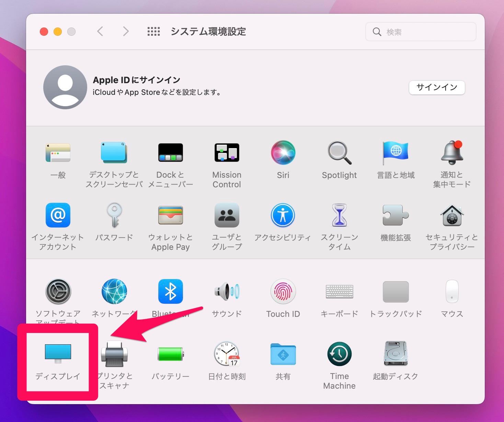Open バッテリー preferences
Viewport: 504px width, 422px height.
pyautogui.click(x=171, y=354)
